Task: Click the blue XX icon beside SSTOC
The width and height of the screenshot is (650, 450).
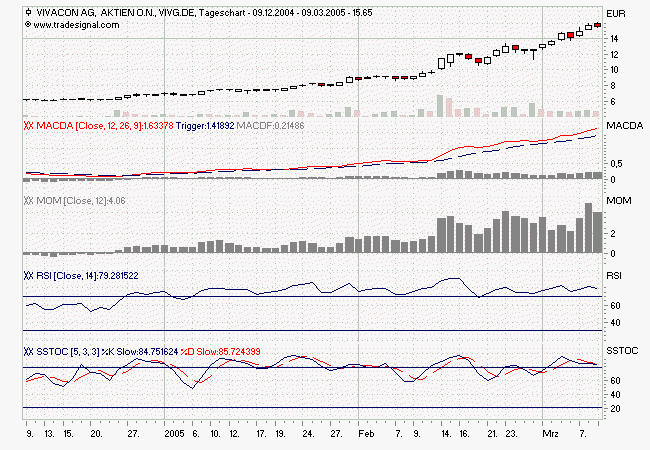Action: pyautogui.click(x=28, y=351)
